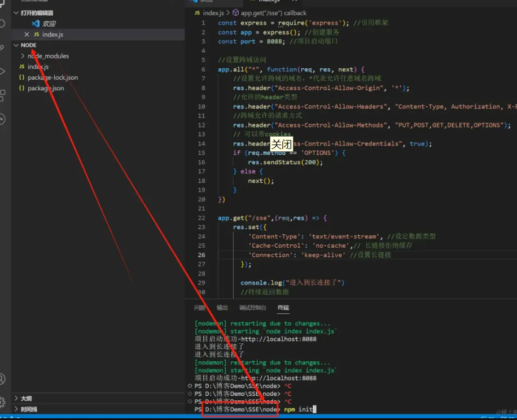Click the braces icon beside package.json
517x420 pixels.
click(22, 88)
